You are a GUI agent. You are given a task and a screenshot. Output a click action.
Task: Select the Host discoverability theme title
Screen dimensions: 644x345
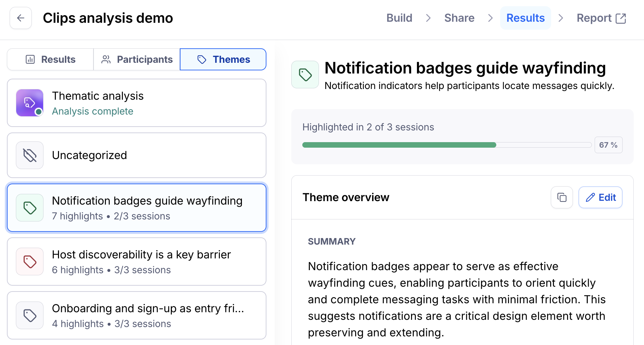pyautogui.click(x=141, y=255)
